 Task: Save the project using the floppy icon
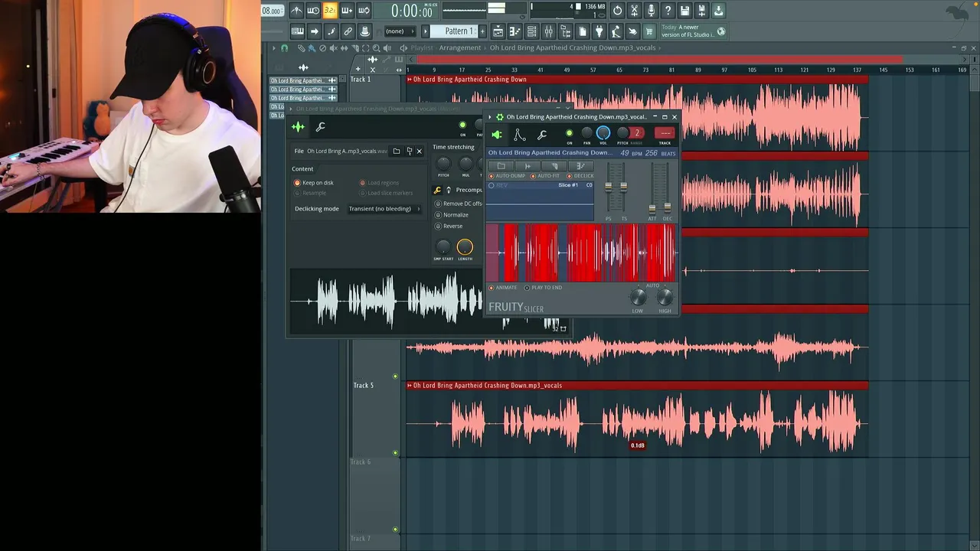(684, 11)
